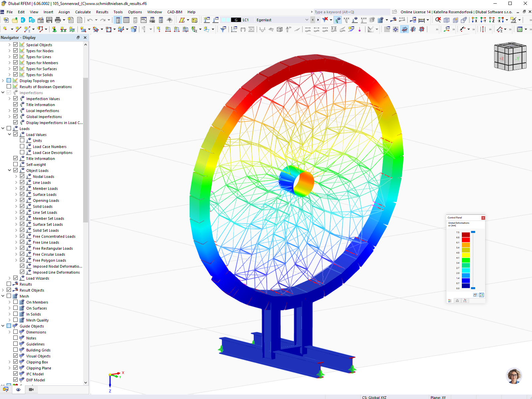The image size is (532, 399).
Task: Open the Egenlast load case dropdown
Action: (307, 20)
